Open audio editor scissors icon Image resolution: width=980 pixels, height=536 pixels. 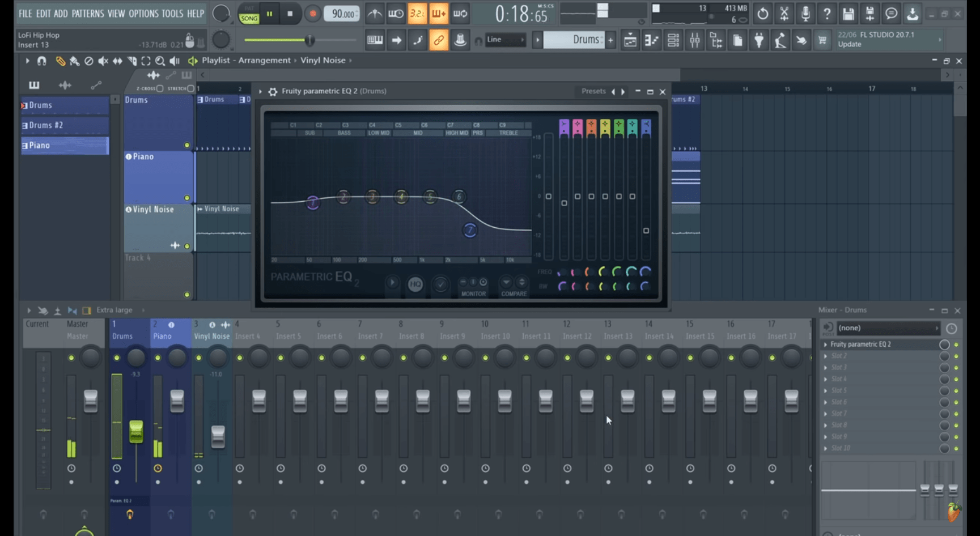[x=784, y=14]
